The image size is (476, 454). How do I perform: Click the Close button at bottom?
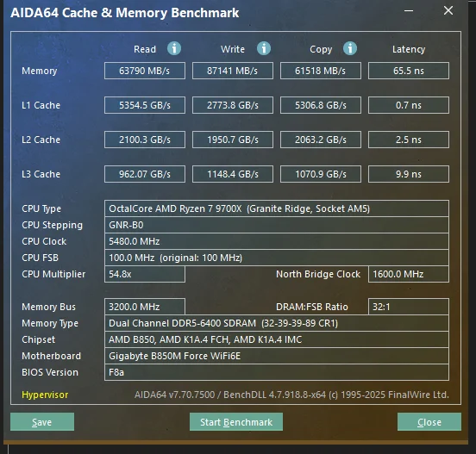pos(429,422)
